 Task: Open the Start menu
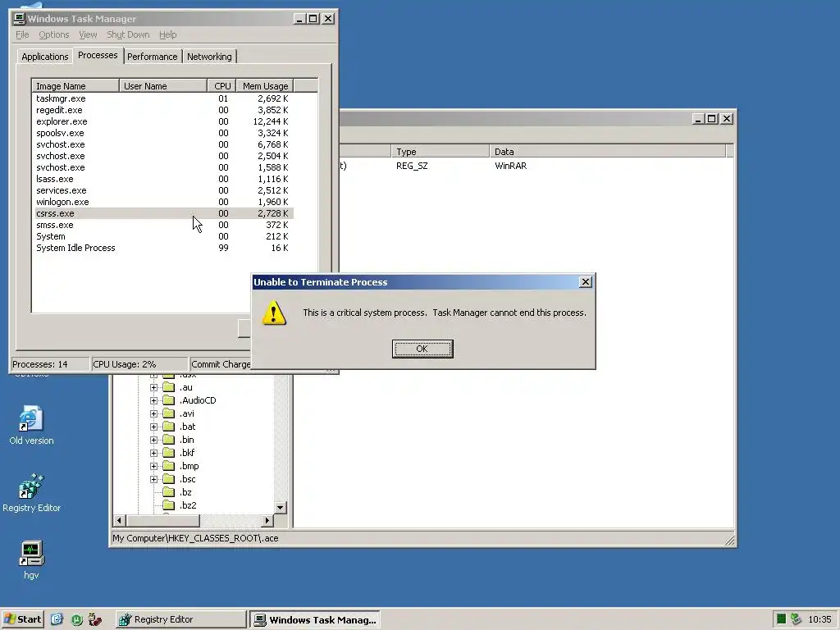click(x=22, y=619)
